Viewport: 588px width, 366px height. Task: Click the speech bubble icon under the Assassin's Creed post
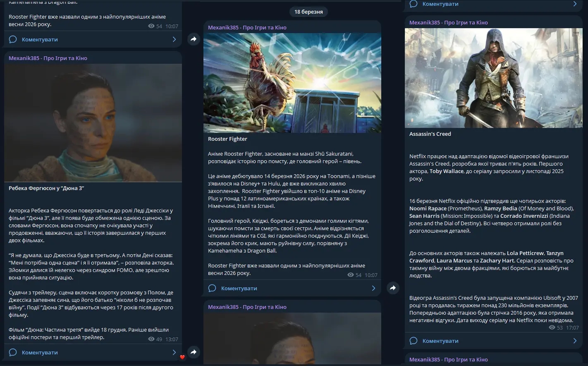click(413, 341)
